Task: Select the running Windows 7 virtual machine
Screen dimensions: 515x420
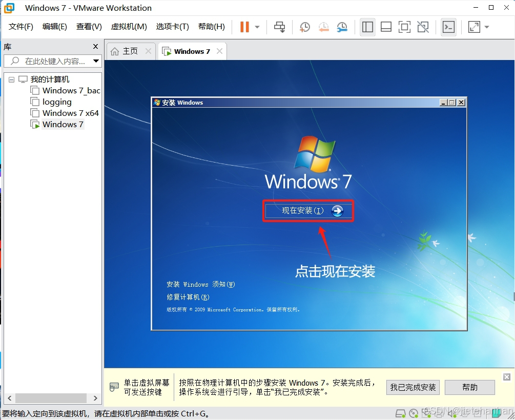Action: coord(63,125)
